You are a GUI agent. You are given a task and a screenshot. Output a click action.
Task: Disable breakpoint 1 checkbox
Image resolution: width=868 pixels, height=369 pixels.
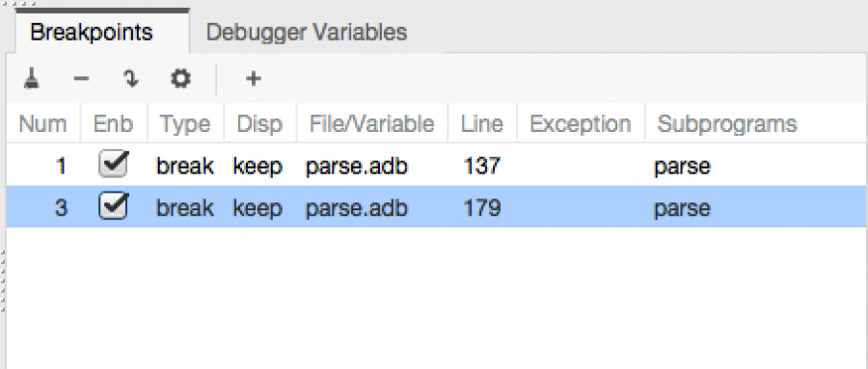coord(114,165)
